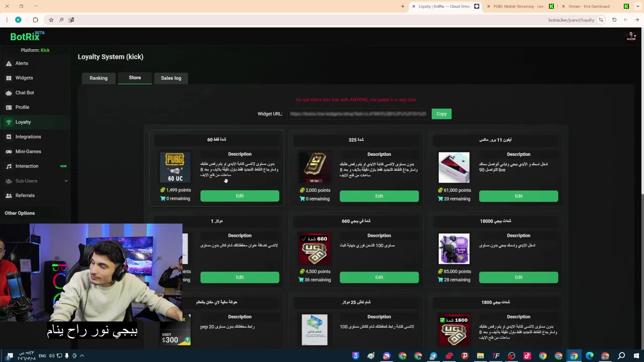The width and height of the screenshot is (644, 362).
Task: Open Microsoft Edge from the taskbar
Action: pyautogui.click(x=590, y=356)
